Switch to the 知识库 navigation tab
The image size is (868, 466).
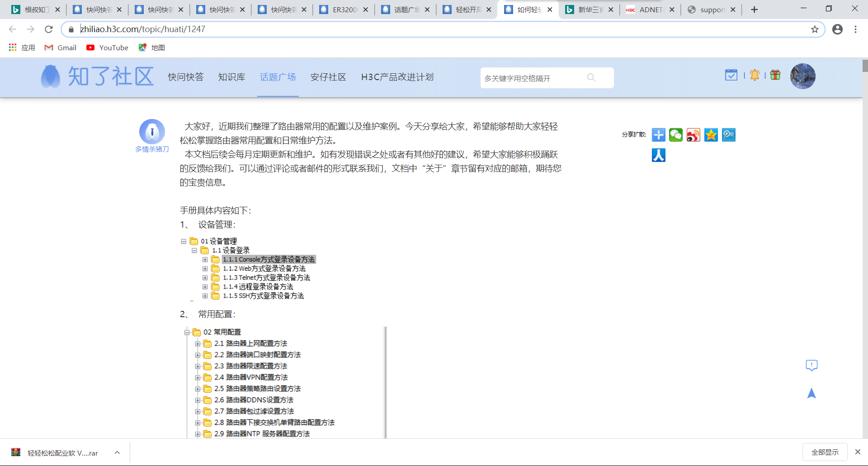[x=231, y=77]
